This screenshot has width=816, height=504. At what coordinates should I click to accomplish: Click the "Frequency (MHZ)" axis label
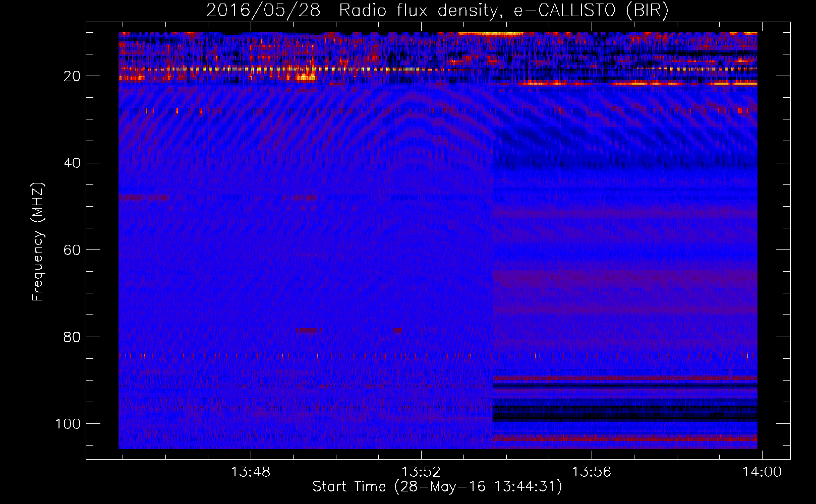coord(38,242)
